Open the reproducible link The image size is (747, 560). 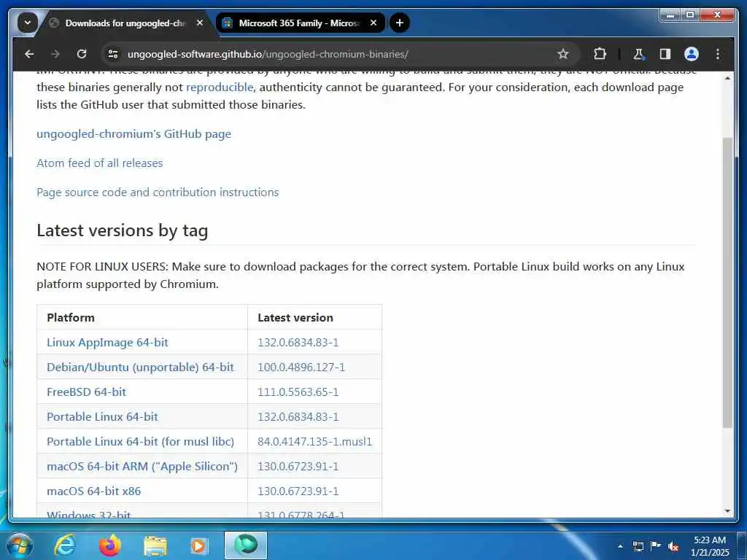[220, 87]
